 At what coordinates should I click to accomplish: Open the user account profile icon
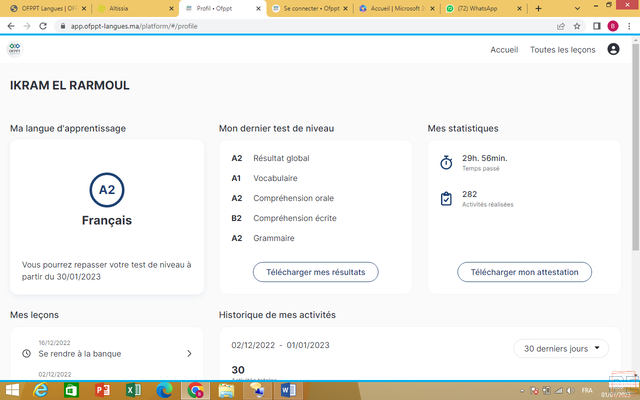613,49
